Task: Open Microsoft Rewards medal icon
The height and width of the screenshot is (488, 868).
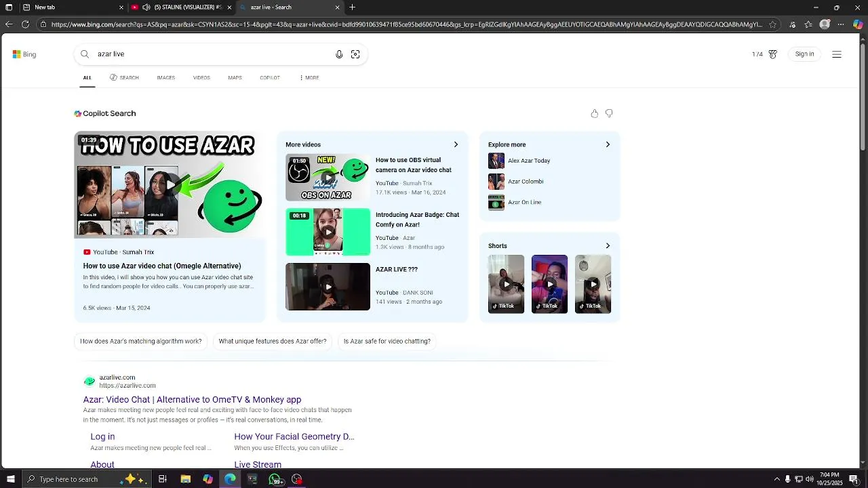Action: [x=772, y=54]
